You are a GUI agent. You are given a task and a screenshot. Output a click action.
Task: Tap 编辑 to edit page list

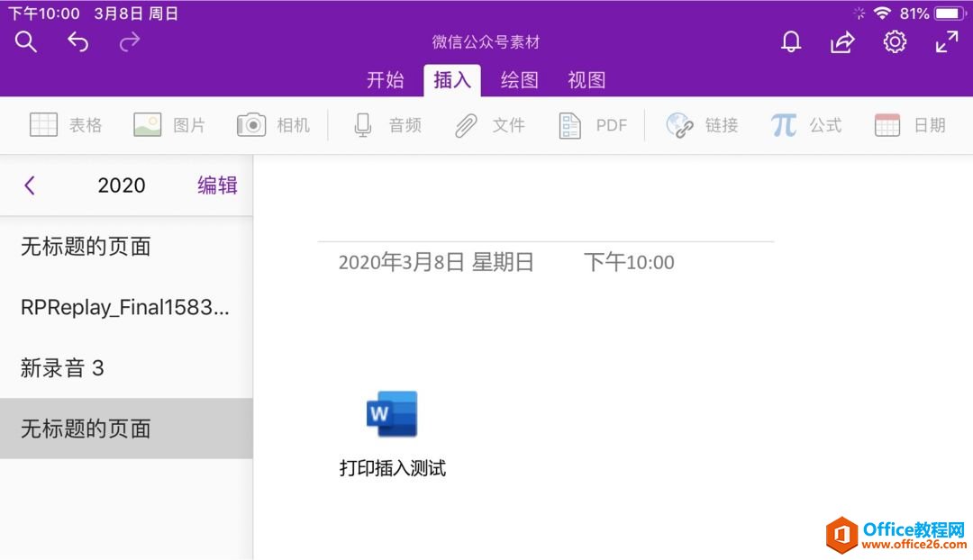217,185
